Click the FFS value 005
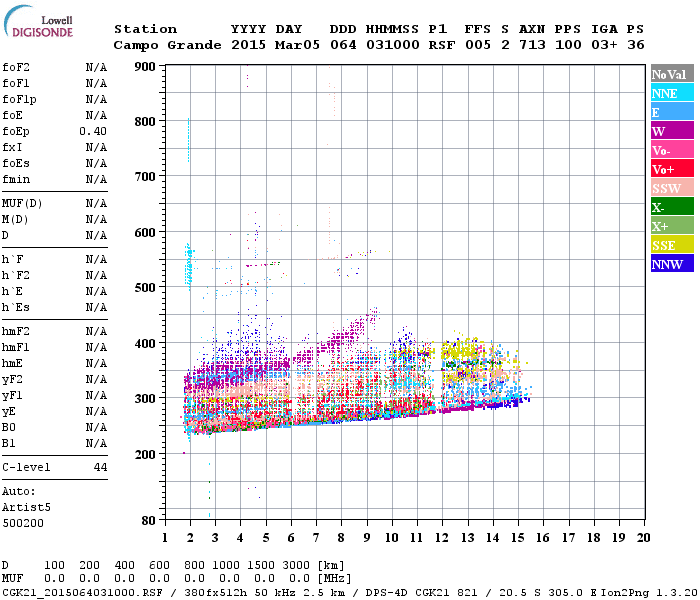The height and width of the screenshot is (600, 700). click(478, 45)
